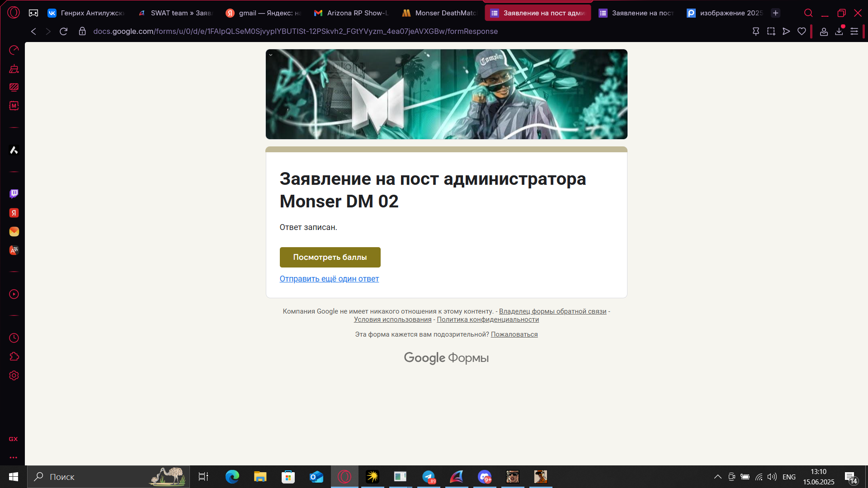The image size is (868, 488).
Task: Click the Посмотреть баллы button
Action: click(x=330, y=257)
